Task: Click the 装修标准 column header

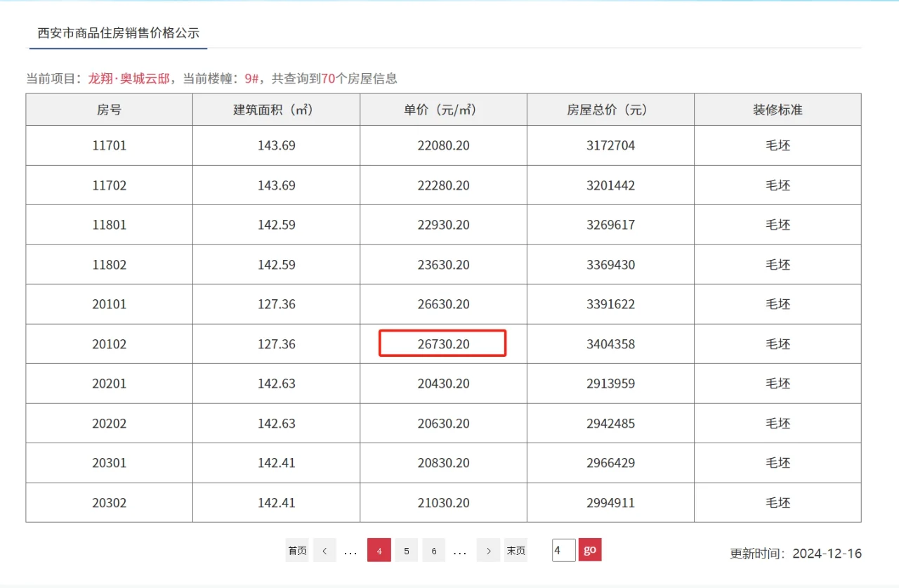Action: pos(777,110)
